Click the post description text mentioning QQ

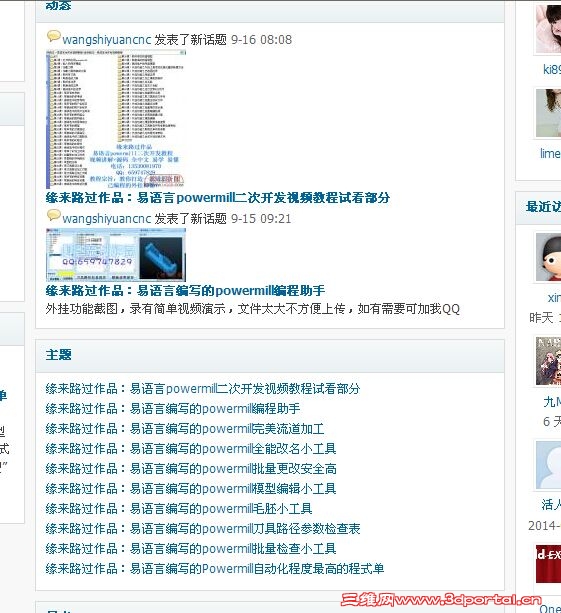coord(253,309)
